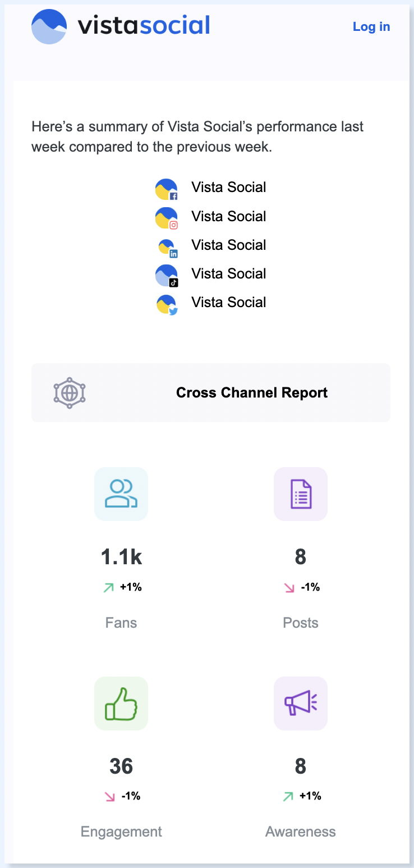
Task: Click the Vista Social name beside Facebook avatar
Action: pos(229,187)
